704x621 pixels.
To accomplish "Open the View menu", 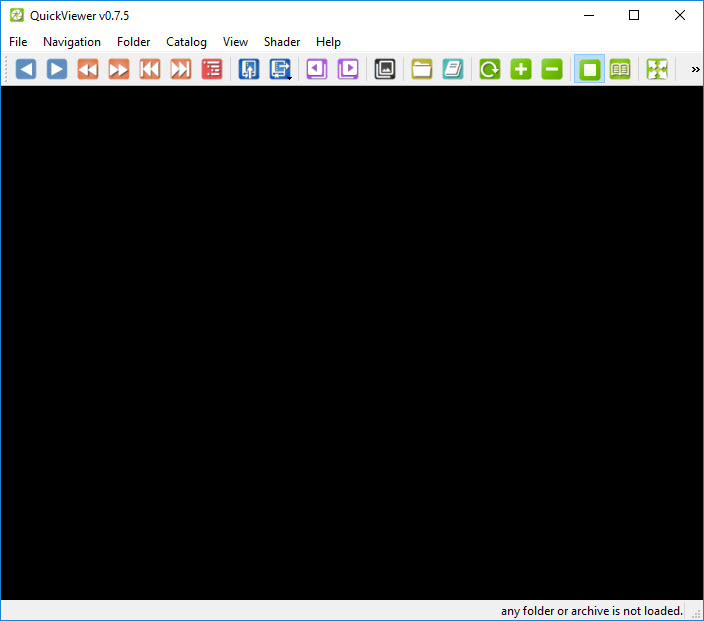I will (235, 42).
